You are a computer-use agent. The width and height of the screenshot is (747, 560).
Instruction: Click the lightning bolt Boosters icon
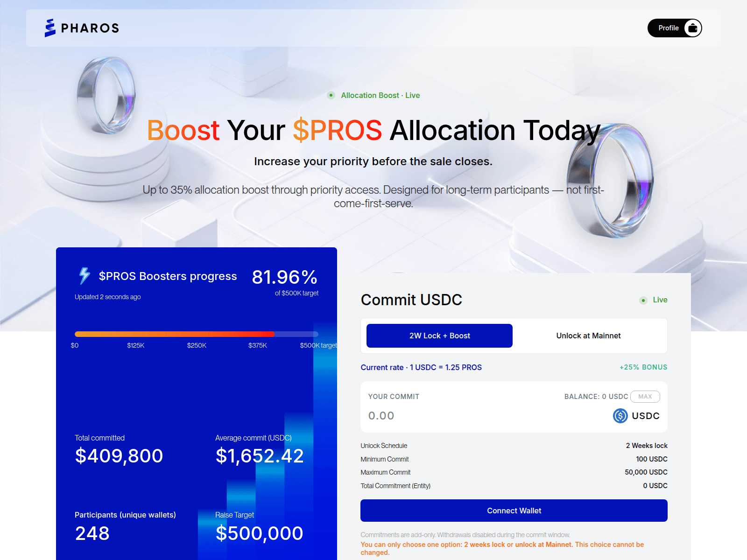(85, 276)
